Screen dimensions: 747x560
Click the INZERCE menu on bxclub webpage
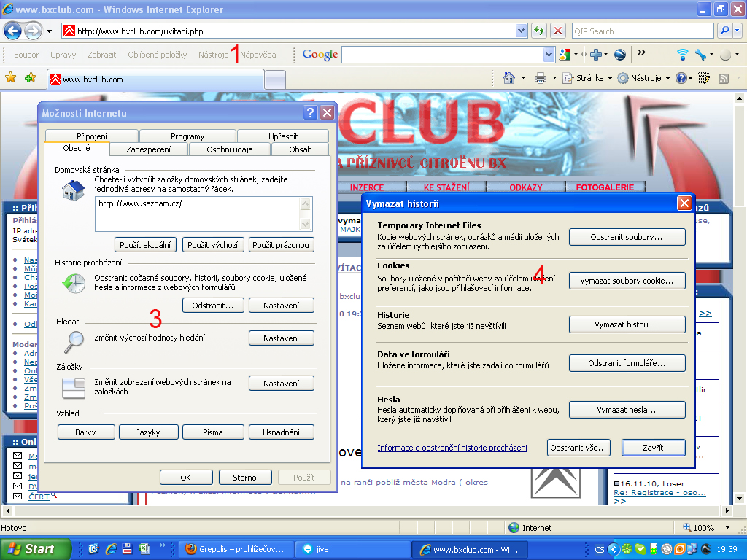(367, 187)
